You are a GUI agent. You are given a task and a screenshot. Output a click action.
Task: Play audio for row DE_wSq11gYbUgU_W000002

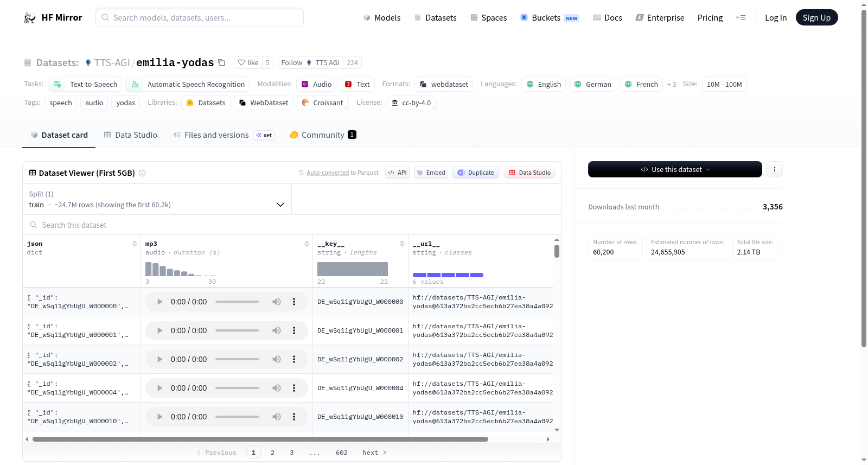[x=159, y=359]
